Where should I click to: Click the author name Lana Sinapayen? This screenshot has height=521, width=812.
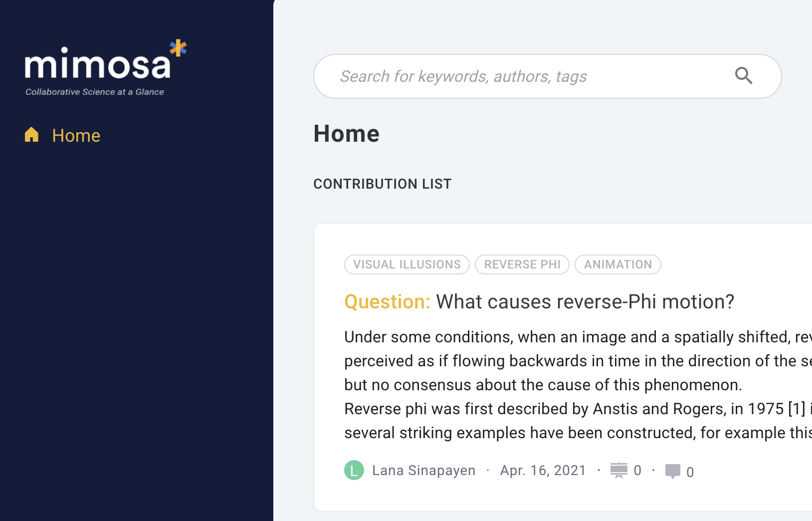click(x=424, y=470)
